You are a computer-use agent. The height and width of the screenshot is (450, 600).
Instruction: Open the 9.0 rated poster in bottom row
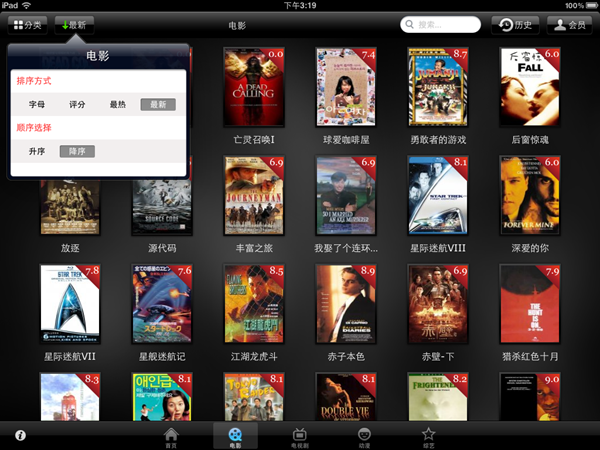pos(530,396)
